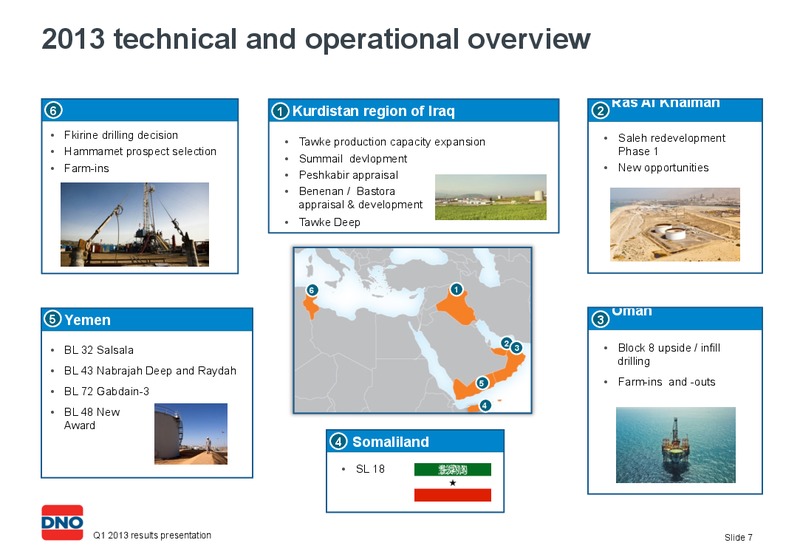The image size is (800, 554).
Task: Click the 'Yemen' panel heading
Action: click(x=87, y=320)
